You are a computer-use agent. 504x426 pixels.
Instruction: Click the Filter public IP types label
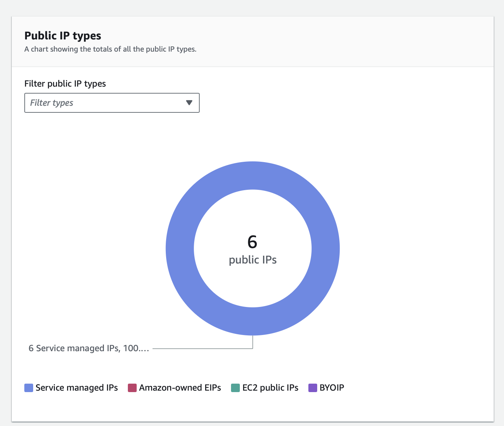[65, 84]
